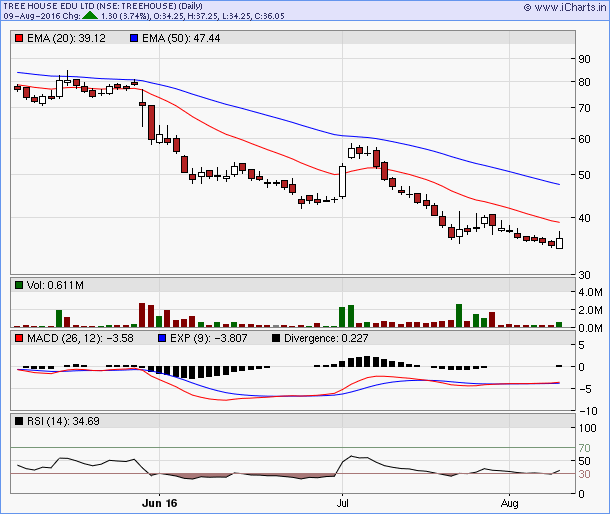This screenshot has width=610, height=514.
Task: Click the 60 price axis label
Action: [584, 139]
